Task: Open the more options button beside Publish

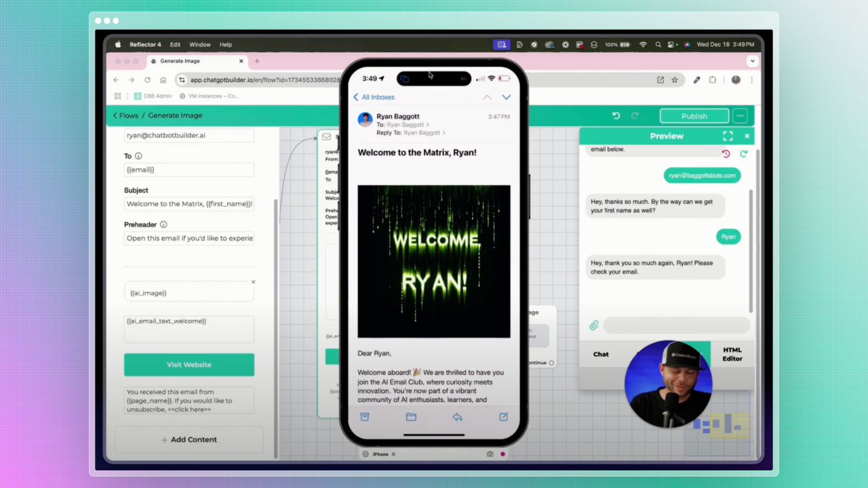Action: click(740, 116)
